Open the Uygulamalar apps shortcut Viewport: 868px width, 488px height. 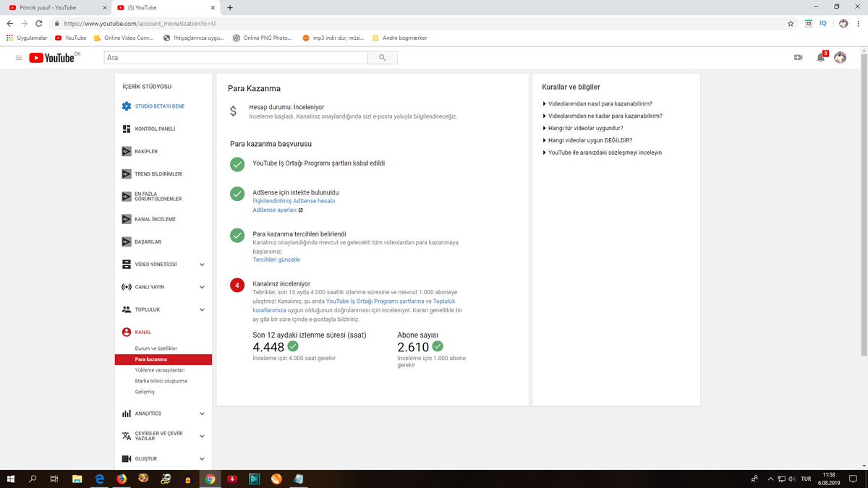(26, 38)
